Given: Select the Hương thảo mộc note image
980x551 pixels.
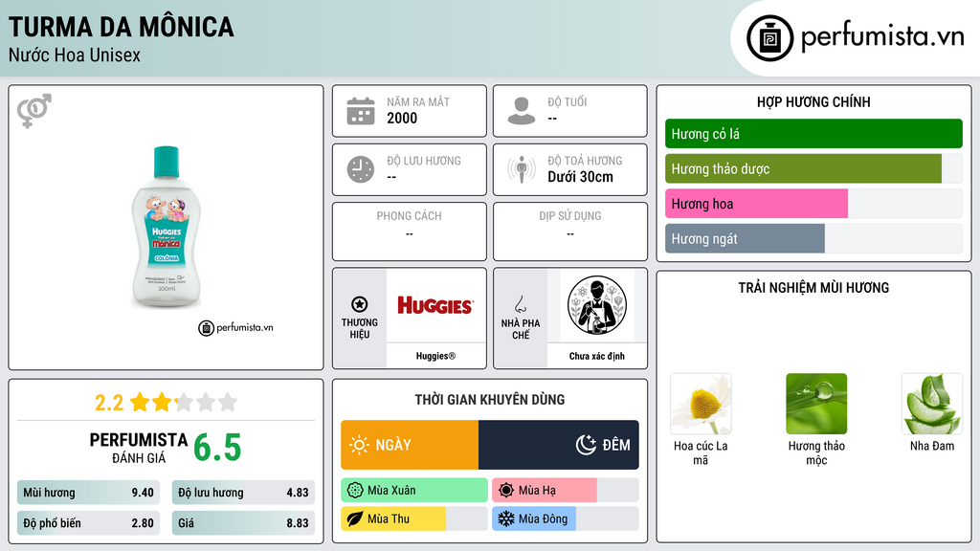Looking at the screenshot, I should click(x=816, y=405).
